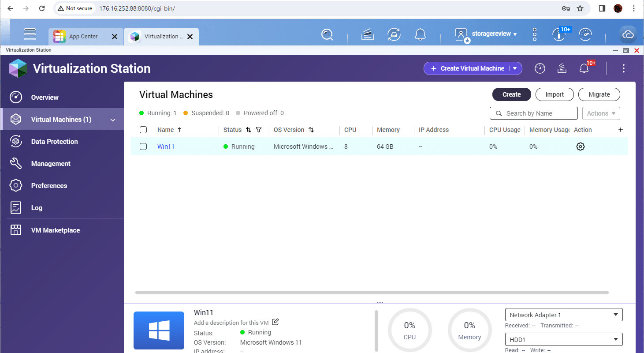Open the QTS main menu hamburger icon
Screen dimensions: 644x353
30,34
